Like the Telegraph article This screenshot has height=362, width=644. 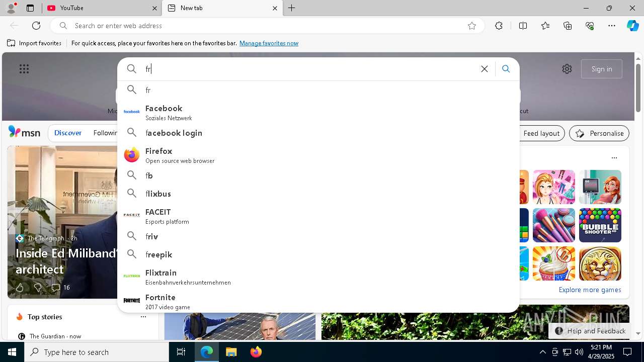(20, 288)
